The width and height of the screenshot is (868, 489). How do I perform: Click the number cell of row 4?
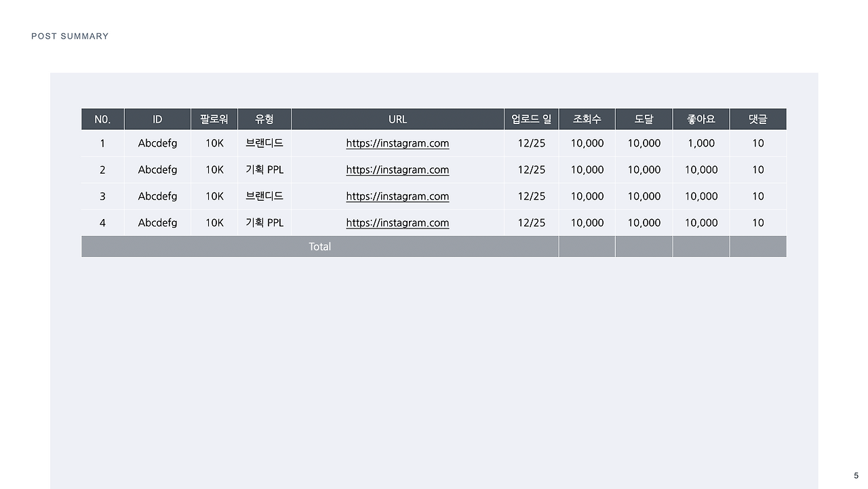click(x=102, y=222)
